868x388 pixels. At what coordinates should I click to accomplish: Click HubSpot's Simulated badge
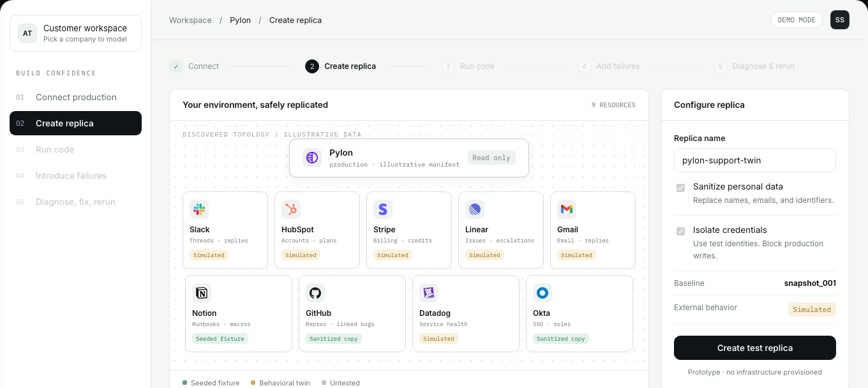301,255
